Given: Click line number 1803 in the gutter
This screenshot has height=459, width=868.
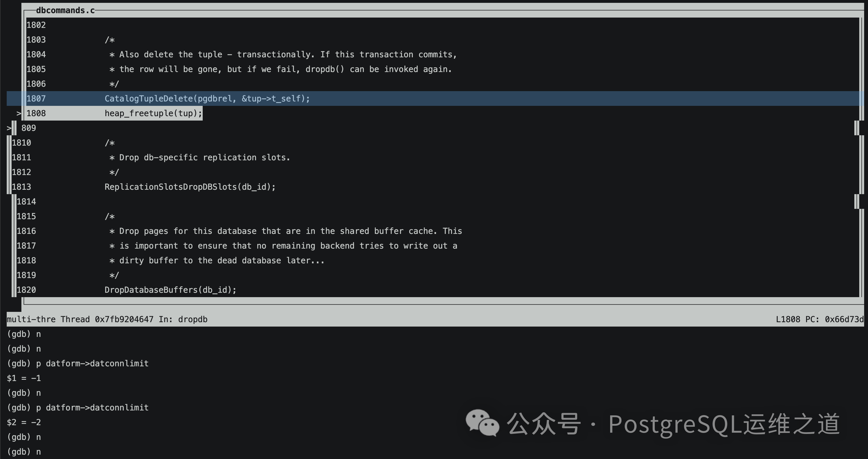Looking at the screenshot, I should tap(36, 40).
